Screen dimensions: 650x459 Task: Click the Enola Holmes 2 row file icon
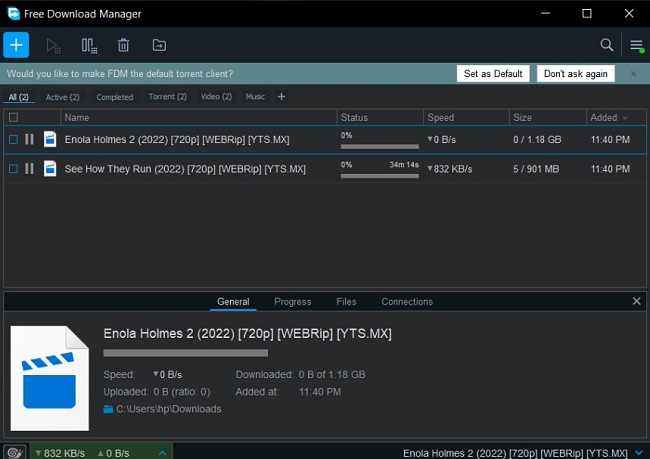click(x=50, y=139)
